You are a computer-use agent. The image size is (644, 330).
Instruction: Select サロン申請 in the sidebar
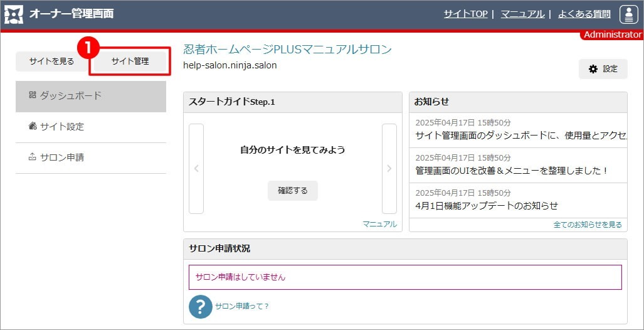pos(91,157)
